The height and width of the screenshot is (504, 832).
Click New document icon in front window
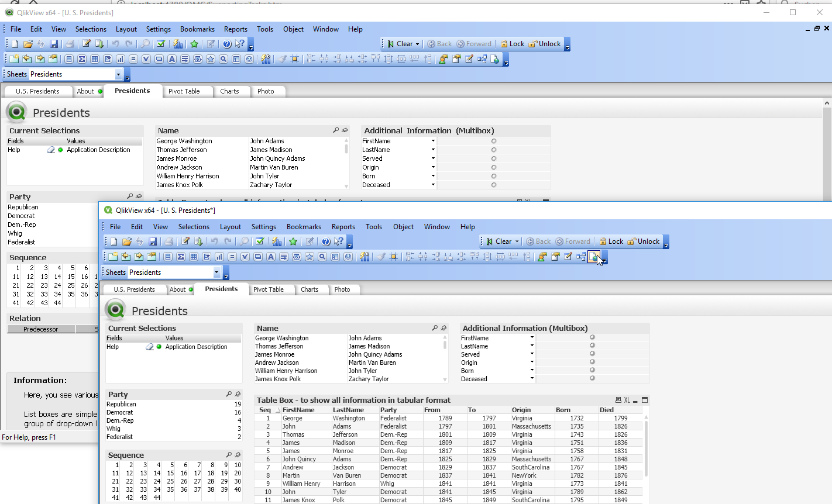pyautogui.click(x=114, y=241)
